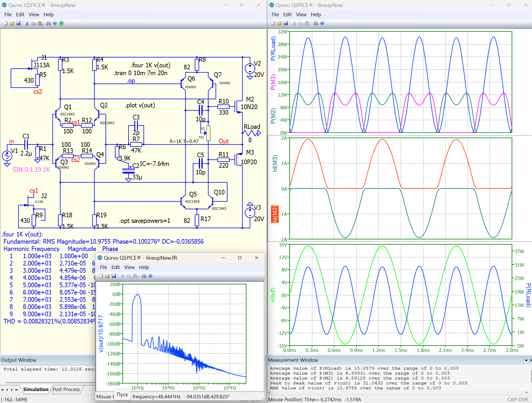The image size is (532, 403).
Task: Click the P(M2) teal trace label
Action: tap(273, 116)
